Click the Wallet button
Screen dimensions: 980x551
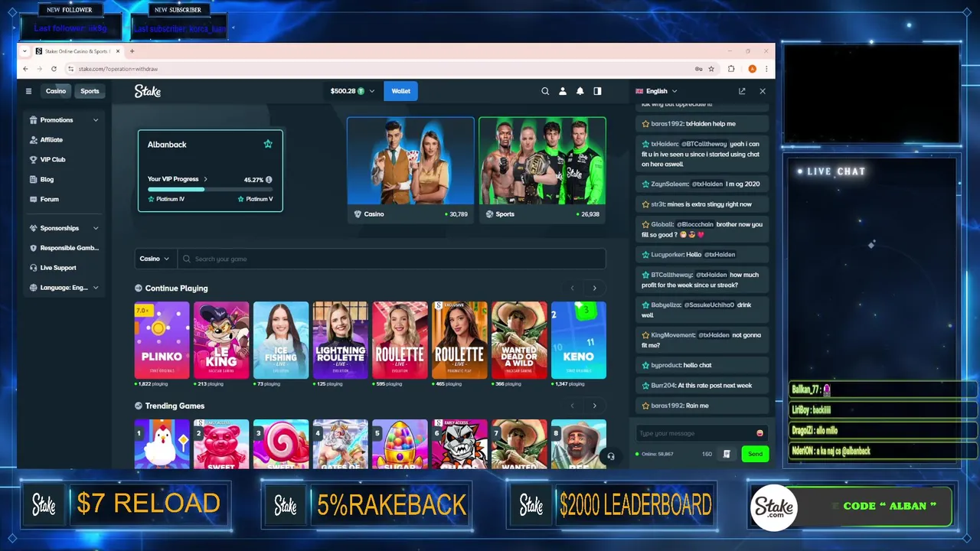pos(401,91)
